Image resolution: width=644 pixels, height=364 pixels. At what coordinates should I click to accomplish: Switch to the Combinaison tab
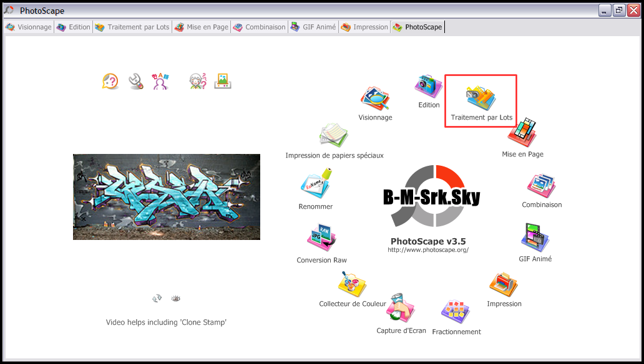point(259,27)
